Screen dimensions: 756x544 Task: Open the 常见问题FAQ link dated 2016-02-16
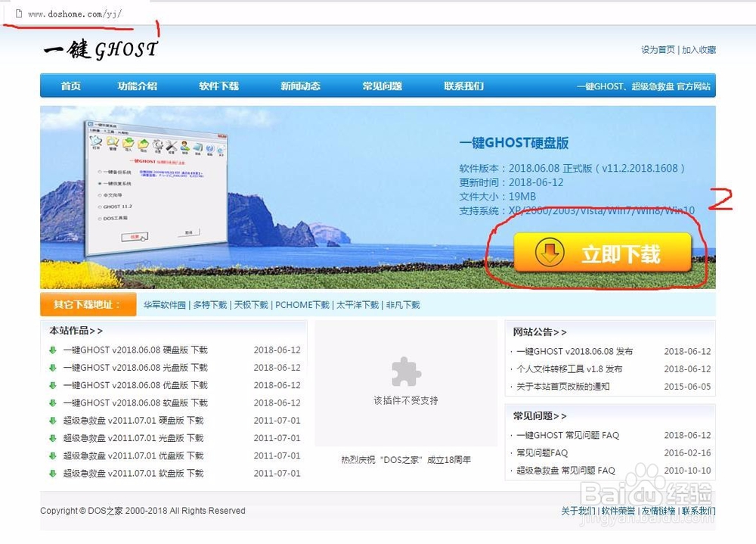pos(542,452)
